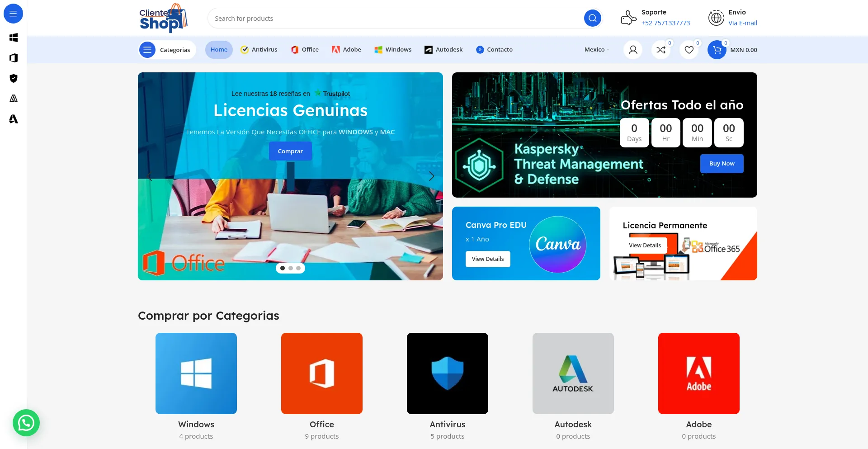Viewport: 868px width, 449px height.
Task: Click the shield icon in left sidebar
Action: 14,78
